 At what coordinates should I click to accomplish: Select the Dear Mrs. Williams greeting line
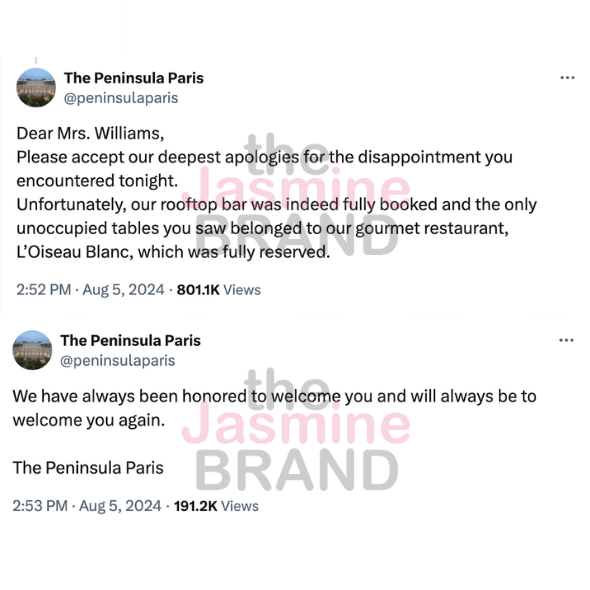(90, 134)
